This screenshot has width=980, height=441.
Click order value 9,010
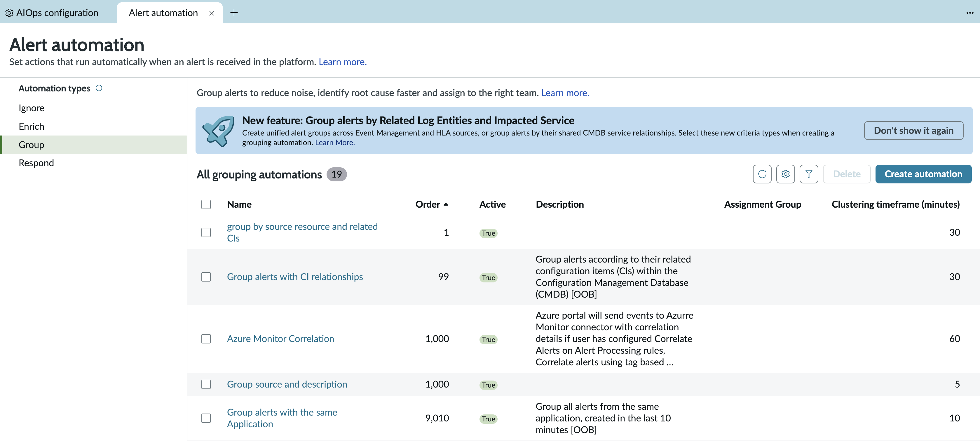tap(437, 418)
